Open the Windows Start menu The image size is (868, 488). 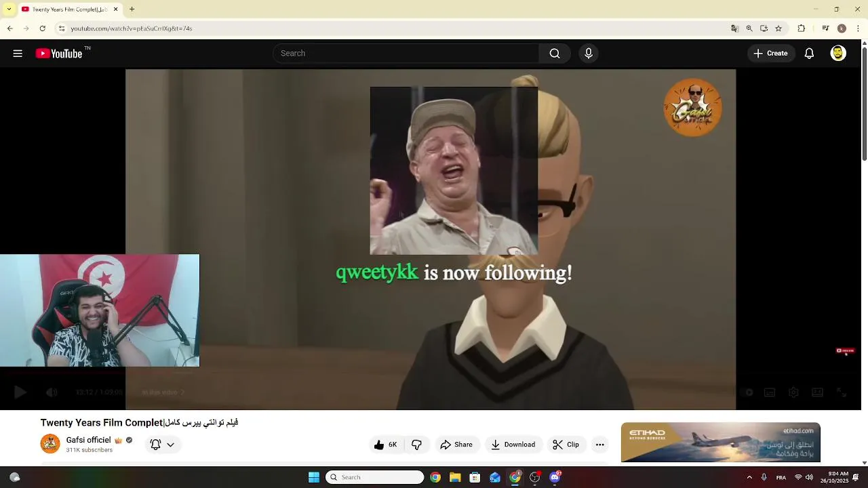314,477
